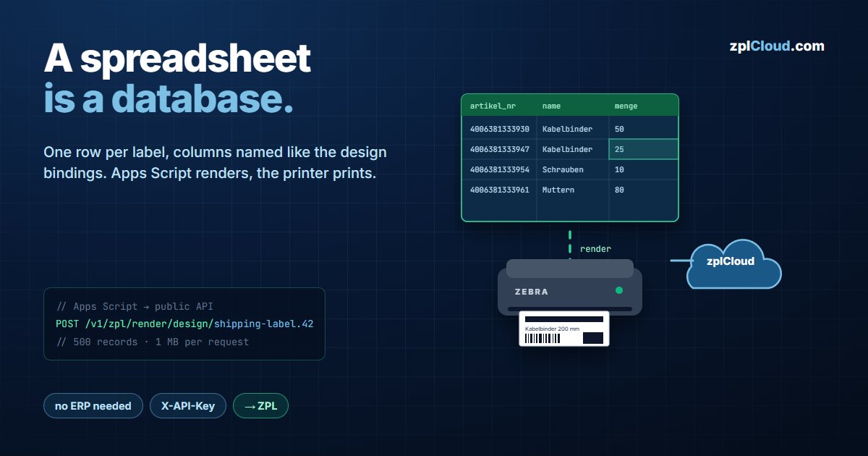Image resolution: width=868 pixels, height=456 pixels.
Task: Click the 'name' column header
Action: (x=552, y=106)
